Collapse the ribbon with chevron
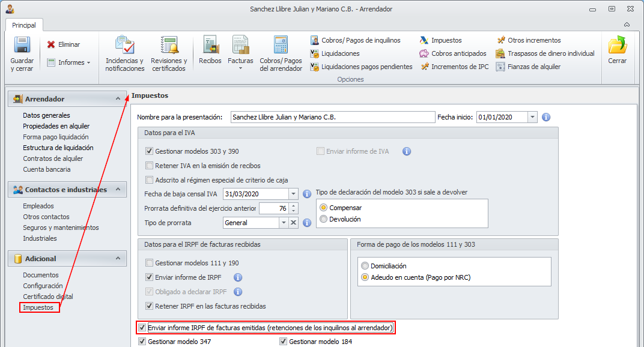This screenshot has width=644, height=347. tap(627, 25)
